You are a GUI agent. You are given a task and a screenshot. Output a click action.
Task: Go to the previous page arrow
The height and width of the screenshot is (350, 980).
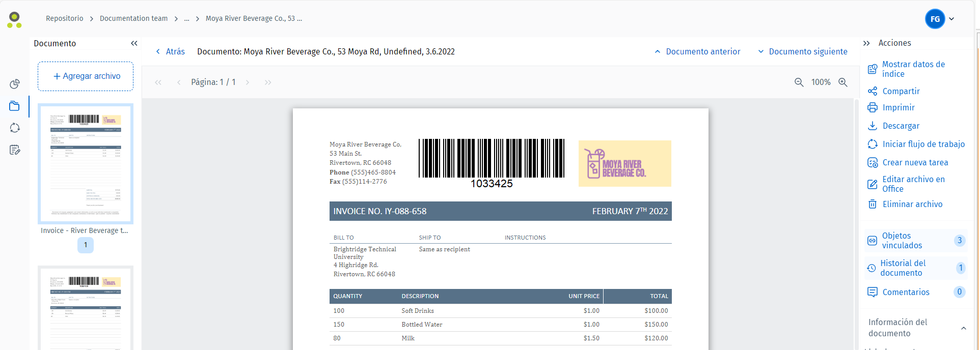click(179, 82)
